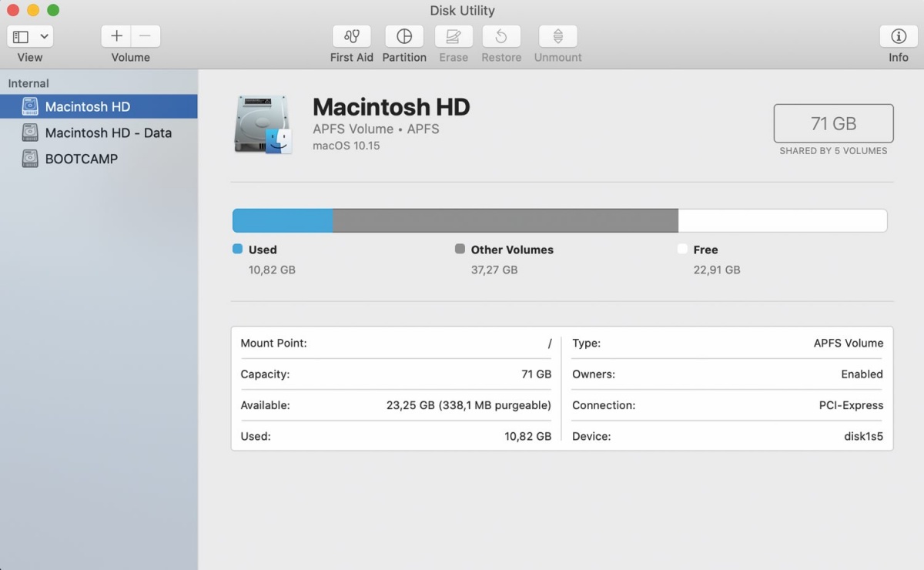Click the Macintosh HD - Data disk icon

point(30,132)
